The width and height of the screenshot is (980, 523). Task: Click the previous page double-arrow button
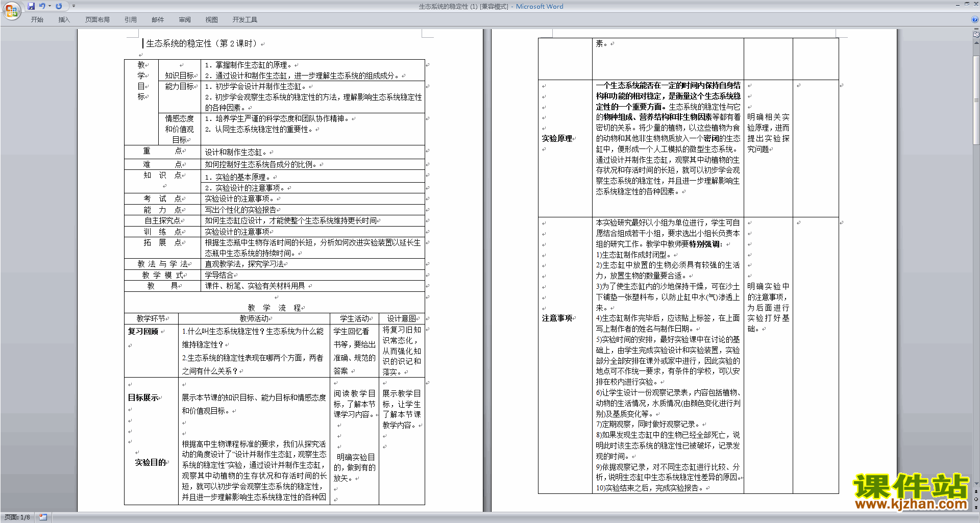tap(976, 491)
